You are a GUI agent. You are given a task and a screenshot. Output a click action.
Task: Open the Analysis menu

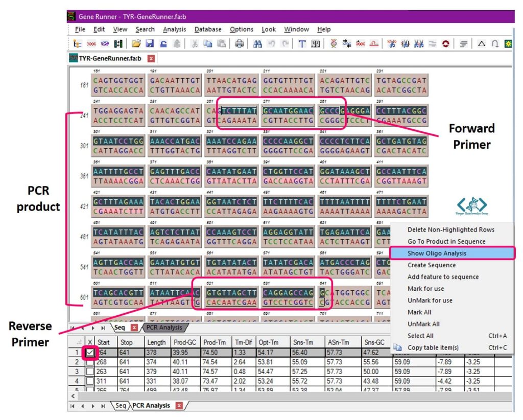[175, 29]
